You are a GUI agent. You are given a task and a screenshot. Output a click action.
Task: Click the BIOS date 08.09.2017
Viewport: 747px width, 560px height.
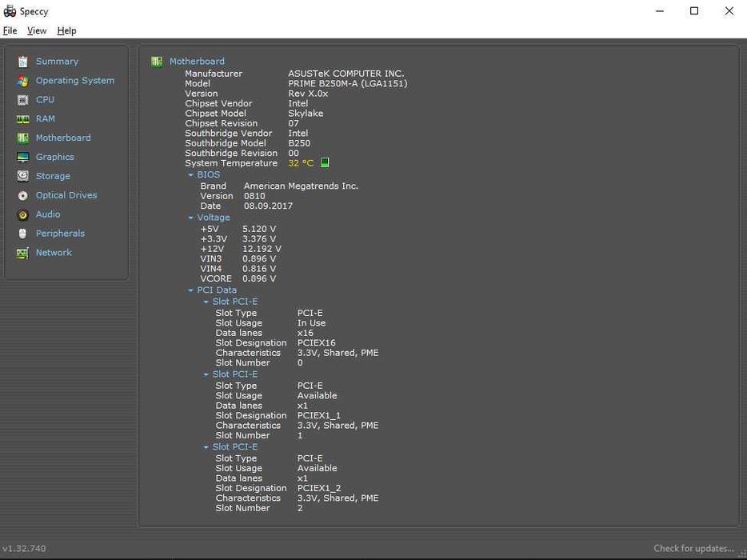pos(268,206)
